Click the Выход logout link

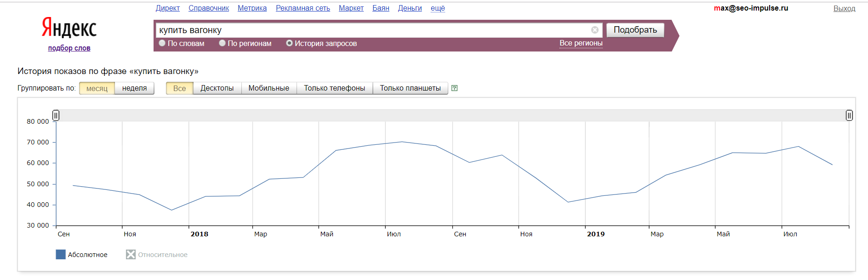click(x=844, y=8)
